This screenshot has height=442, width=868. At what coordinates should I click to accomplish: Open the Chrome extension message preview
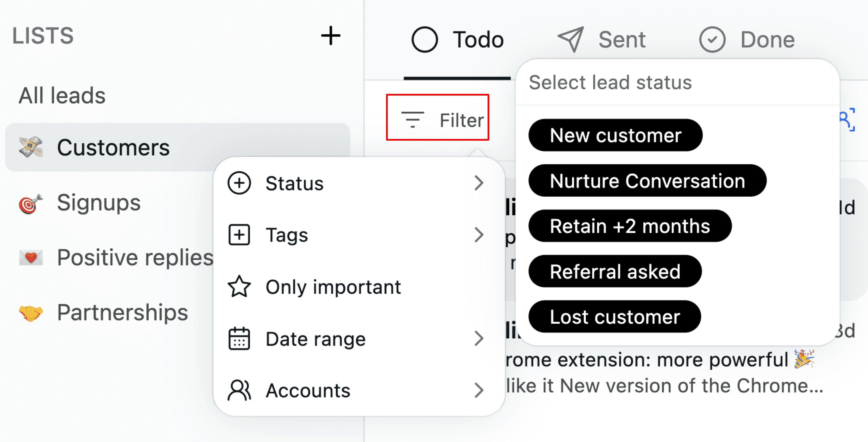click(x=664, y=372)
